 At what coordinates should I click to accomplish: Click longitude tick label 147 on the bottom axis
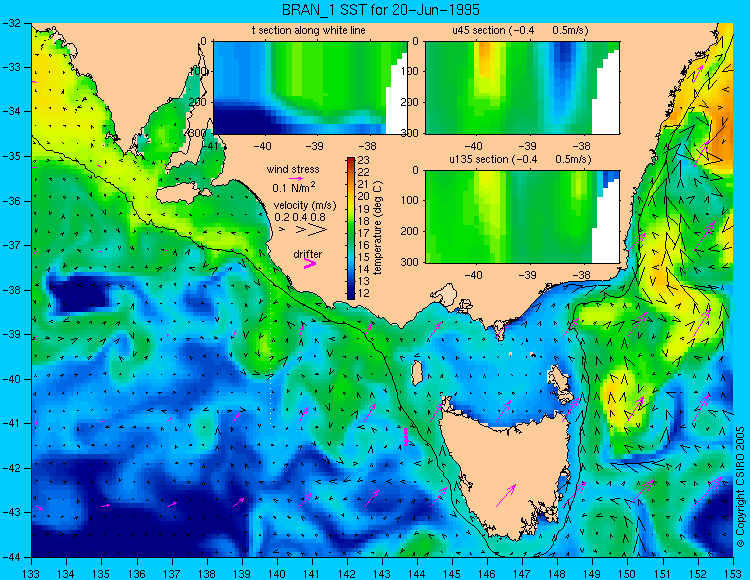click(522, 574)
